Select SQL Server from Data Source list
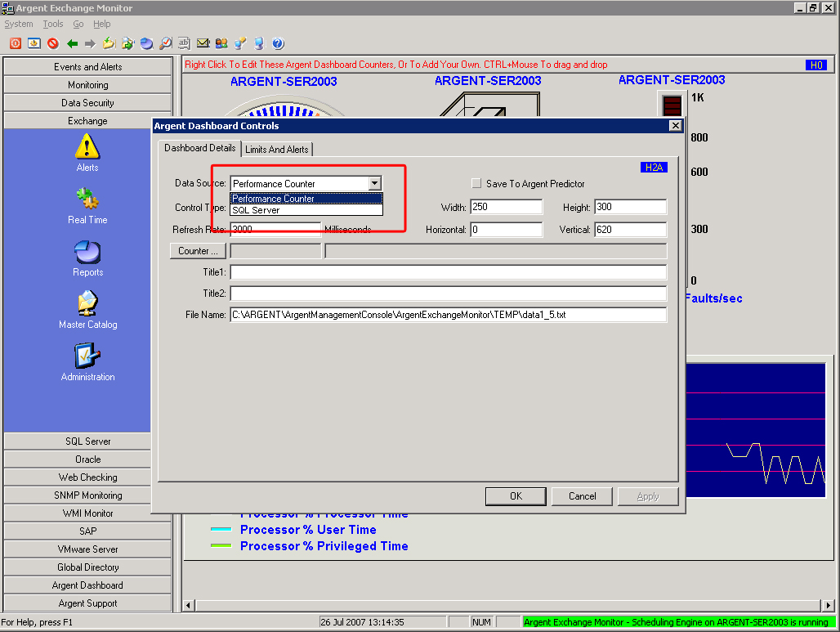Screen dimensions: 840x632 point(256,210)
